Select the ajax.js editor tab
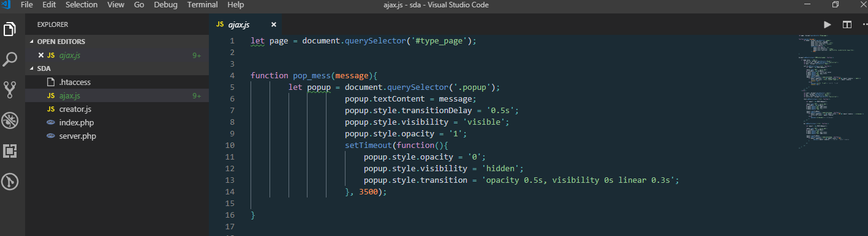The image size is (868, 236). pos(245,25)
